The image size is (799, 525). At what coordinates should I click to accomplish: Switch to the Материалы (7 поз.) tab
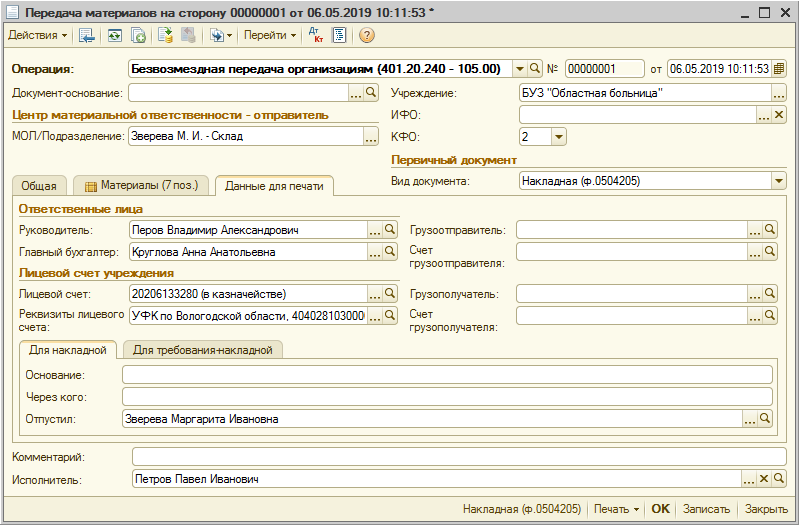[141, 186]
